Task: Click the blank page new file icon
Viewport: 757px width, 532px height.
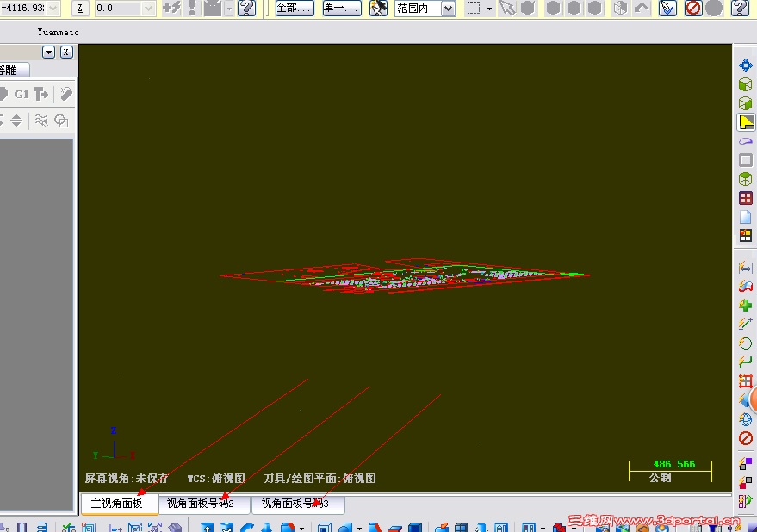Action: (746, 217)
